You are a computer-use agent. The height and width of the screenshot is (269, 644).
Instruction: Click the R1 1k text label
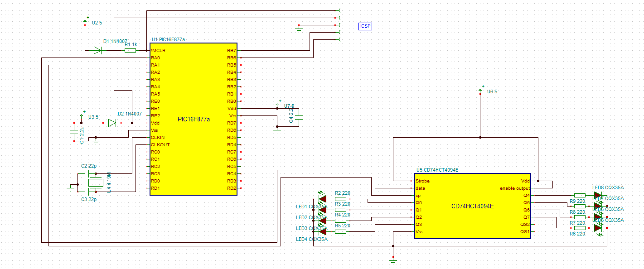[x=131, y=44]
